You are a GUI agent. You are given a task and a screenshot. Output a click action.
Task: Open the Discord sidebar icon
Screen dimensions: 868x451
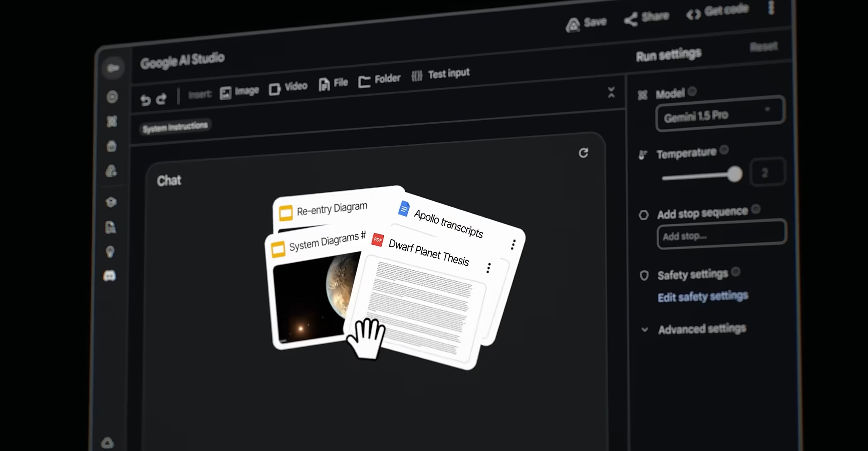point(110,276)
